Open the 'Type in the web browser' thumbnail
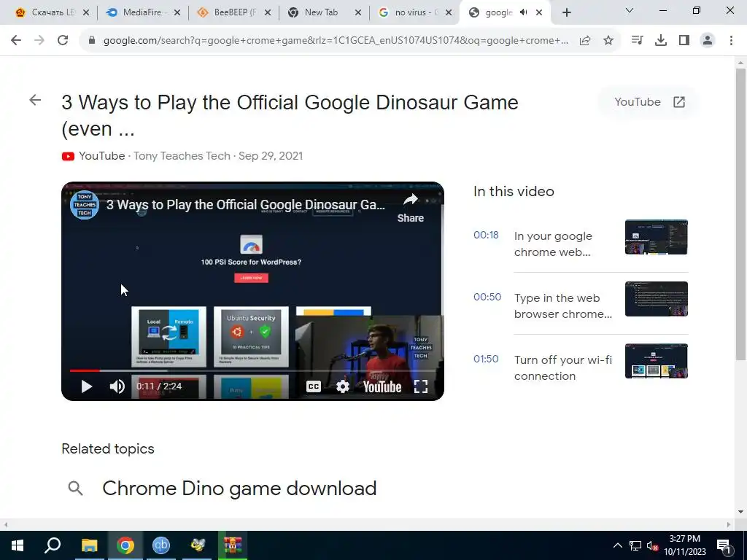Viewport: 747px width, 560px height. tap(656, 299)
